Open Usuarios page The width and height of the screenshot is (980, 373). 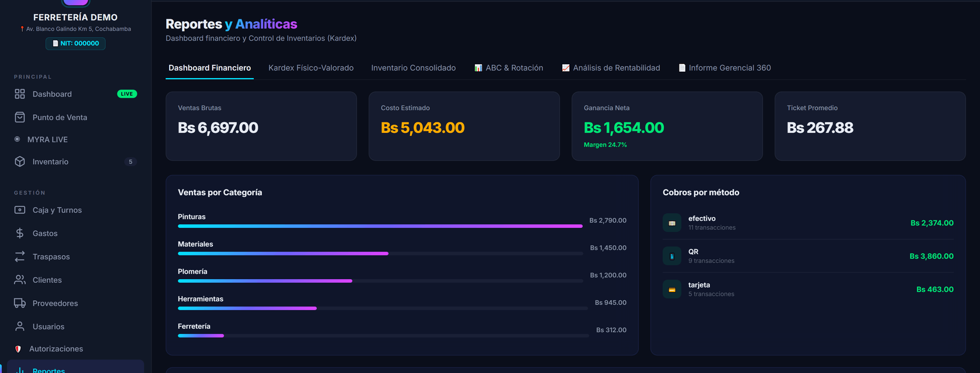click(x=75, y=326)
